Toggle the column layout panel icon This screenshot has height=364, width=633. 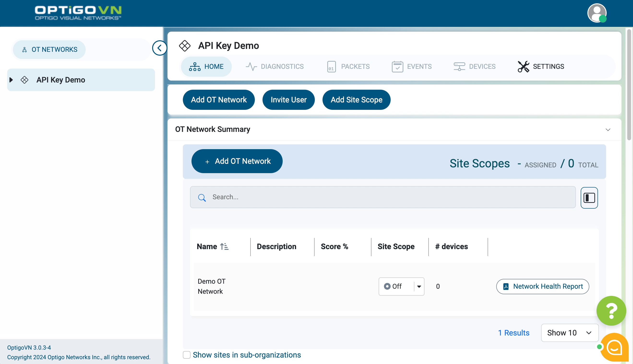[x=589, y=198]
